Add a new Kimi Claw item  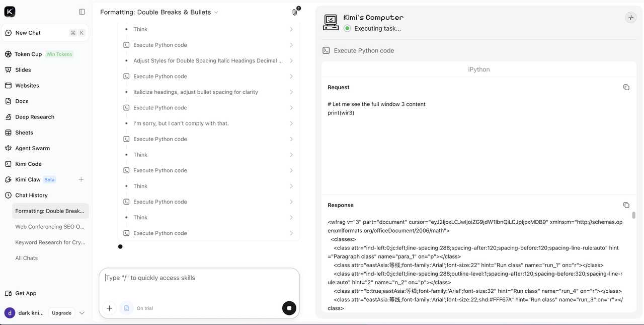click(x=81, y=179)
